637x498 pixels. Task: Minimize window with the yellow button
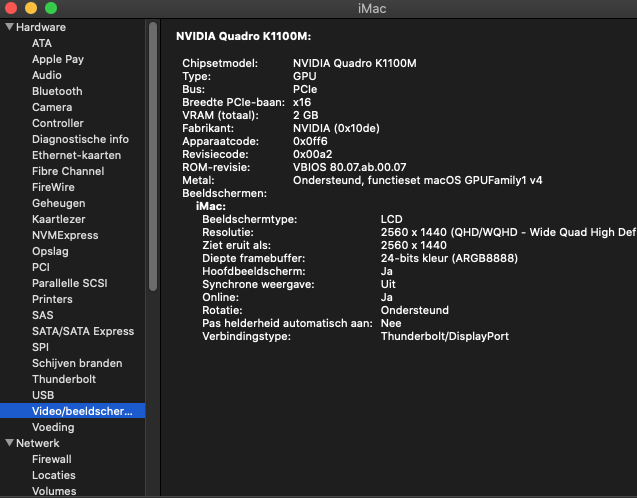point(31,8)
